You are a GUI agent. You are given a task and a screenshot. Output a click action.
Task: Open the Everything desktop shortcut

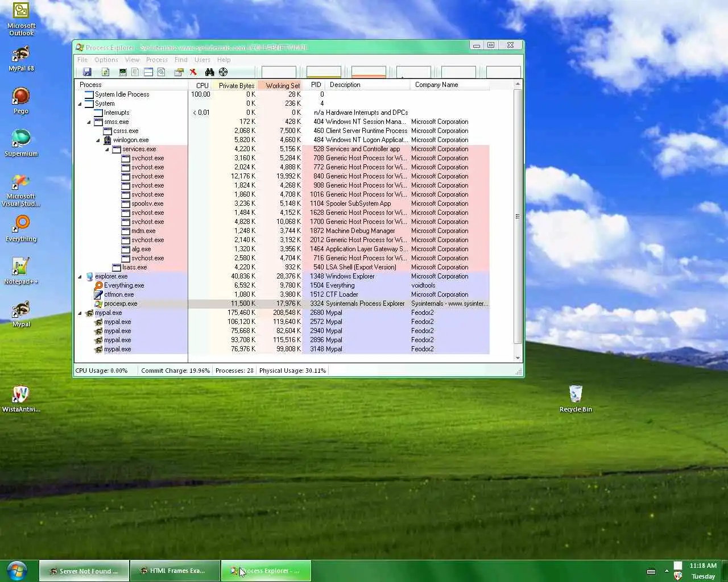[21, 228]
